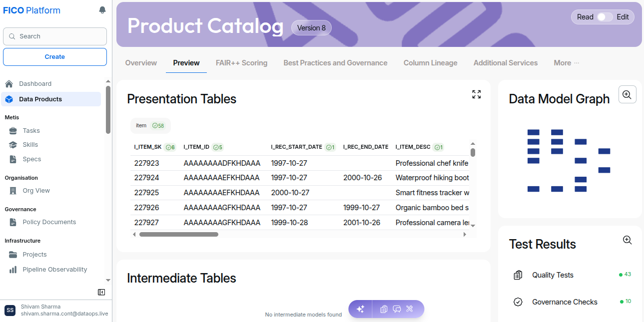Click the I_ITEM_ID check badge 5
Screen dimensions: 644x322
[x=217, y=147]
